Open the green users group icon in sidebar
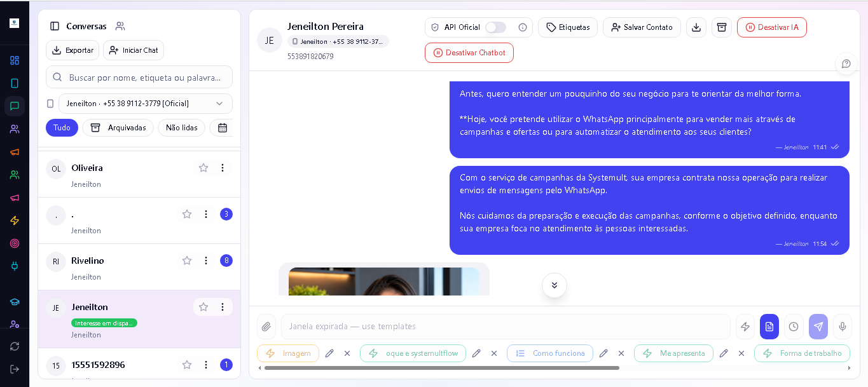 coord(15,175)
